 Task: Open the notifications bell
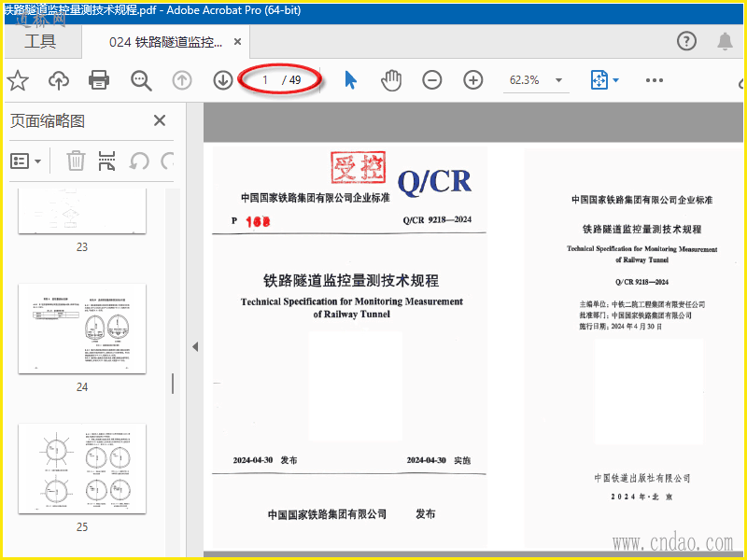pos(726,41)
